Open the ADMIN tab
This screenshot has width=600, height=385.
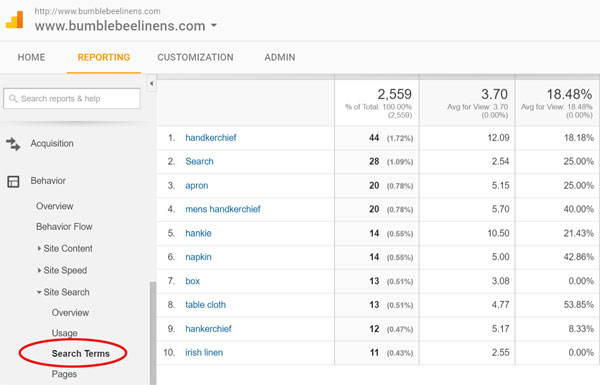[x=280, y=57]
